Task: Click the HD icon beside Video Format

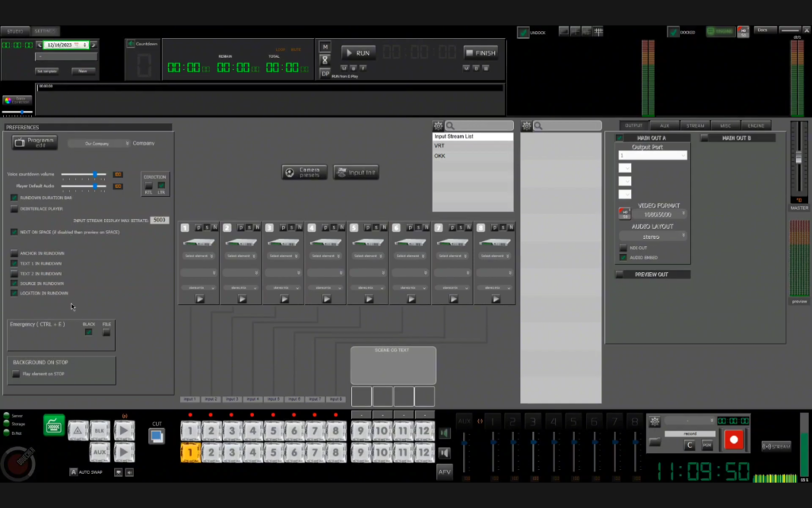Action: click(x=625, y=213)
